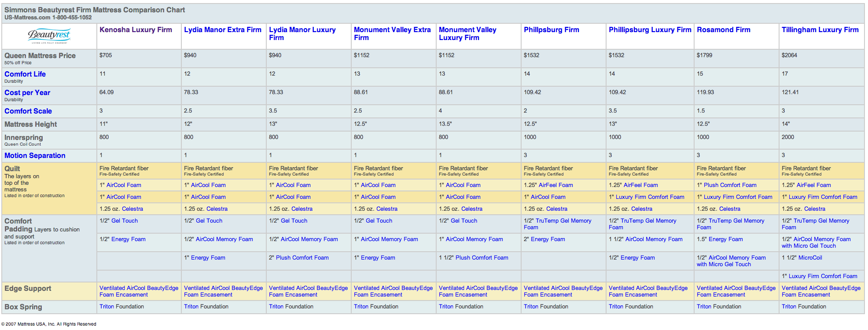868x330 pixels.
Task: Click Lydia Manor Luxury Firm's 2" Plush Comfort Foam
Action: point(302,258)
